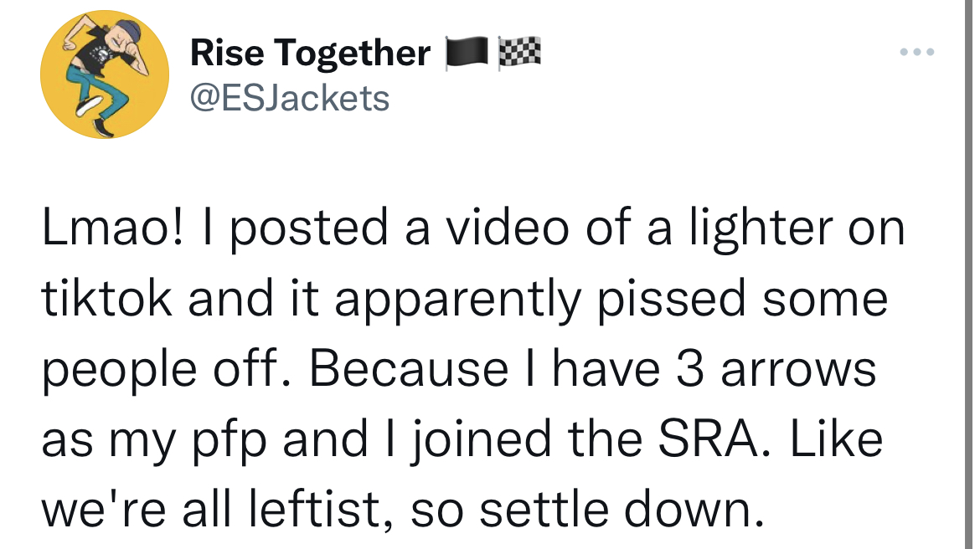Open the Rise Together display name

click(310, 54)
